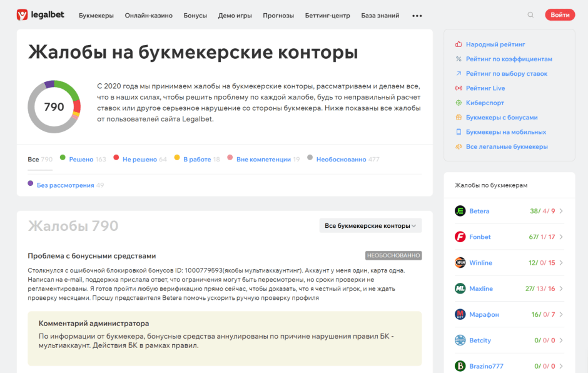Click the Betera bookmaker logo icon

(460, 211)
